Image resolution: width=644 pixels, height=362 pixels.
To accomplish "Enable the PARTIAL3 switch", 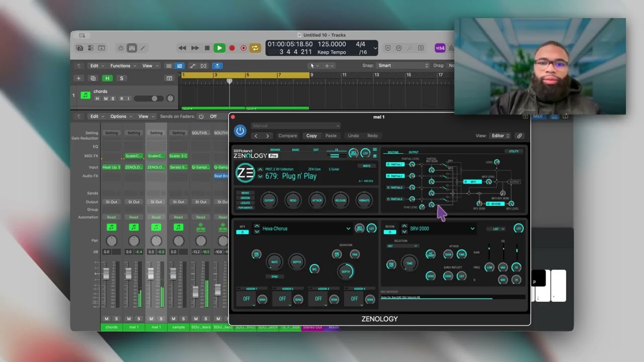I will (x=395, y=188).
